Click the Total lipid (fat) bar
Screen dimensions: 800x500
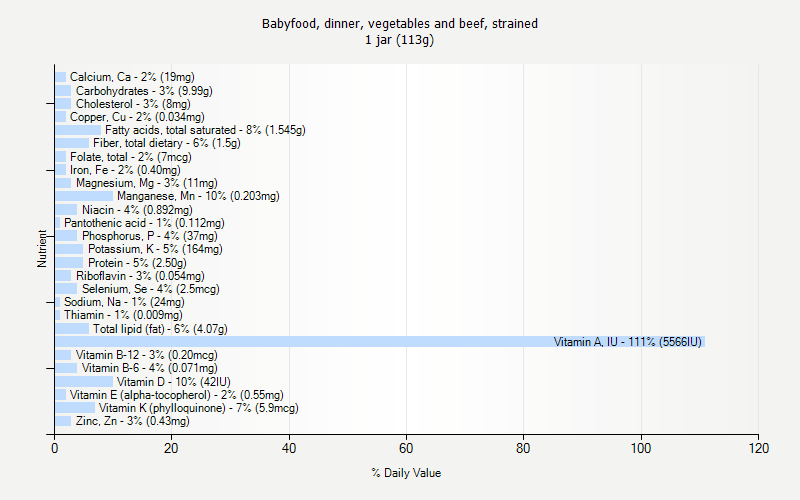point(72,329)
